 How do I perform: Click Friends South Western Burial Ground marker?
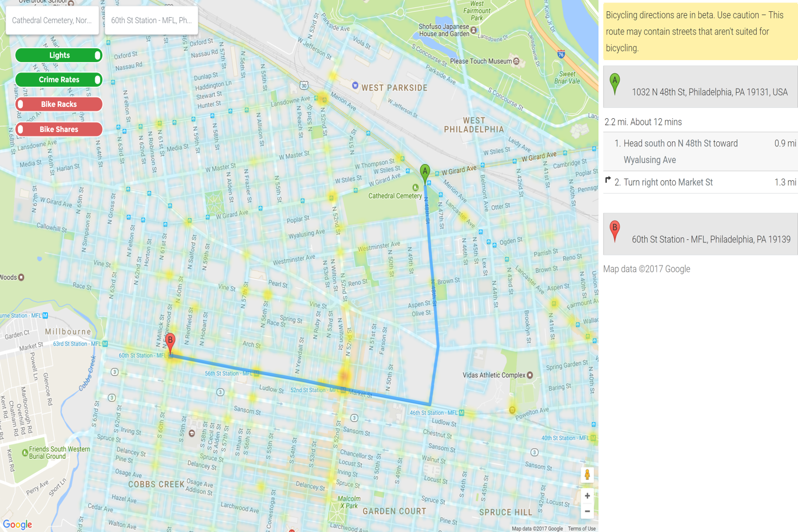(x=25, y=453)
